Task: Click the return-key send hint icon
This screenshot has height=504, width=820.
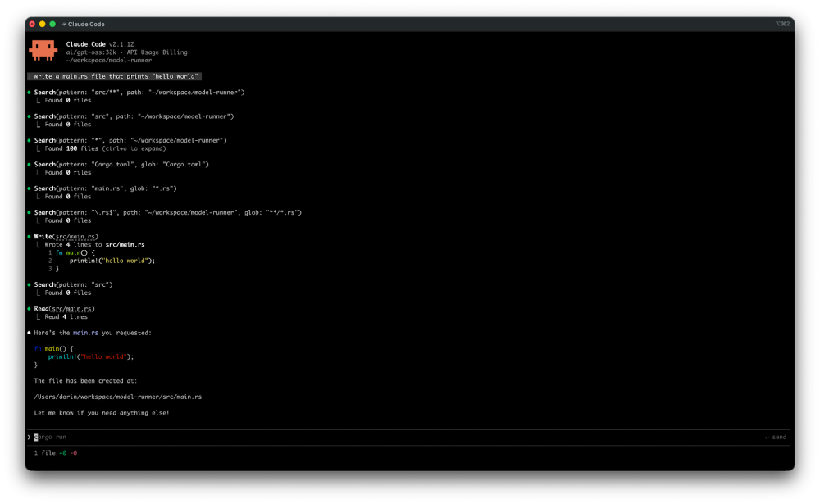Action: coord(767,437)
